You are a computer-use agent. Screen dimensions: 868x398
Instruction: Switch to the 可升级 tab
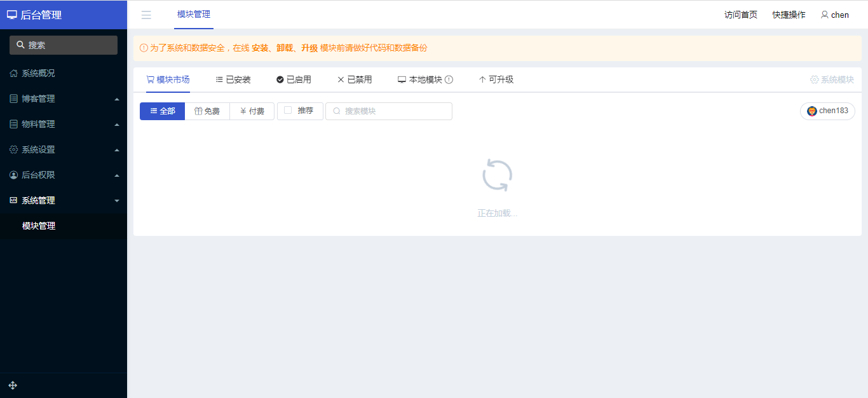(496, 79)
